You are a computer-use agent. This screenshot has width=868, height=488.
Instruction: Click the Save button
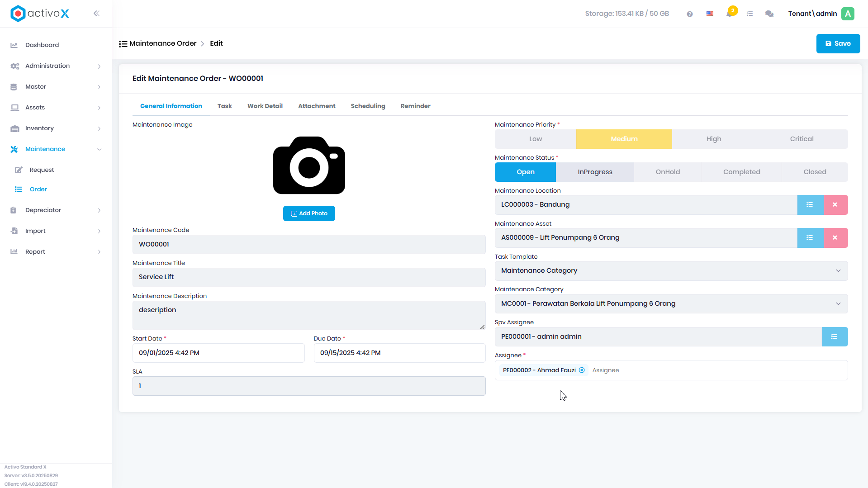(838, 44)
